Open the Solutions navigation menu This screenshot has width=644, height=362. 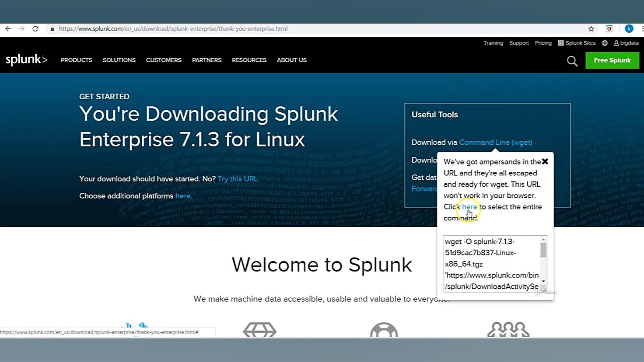119,60
